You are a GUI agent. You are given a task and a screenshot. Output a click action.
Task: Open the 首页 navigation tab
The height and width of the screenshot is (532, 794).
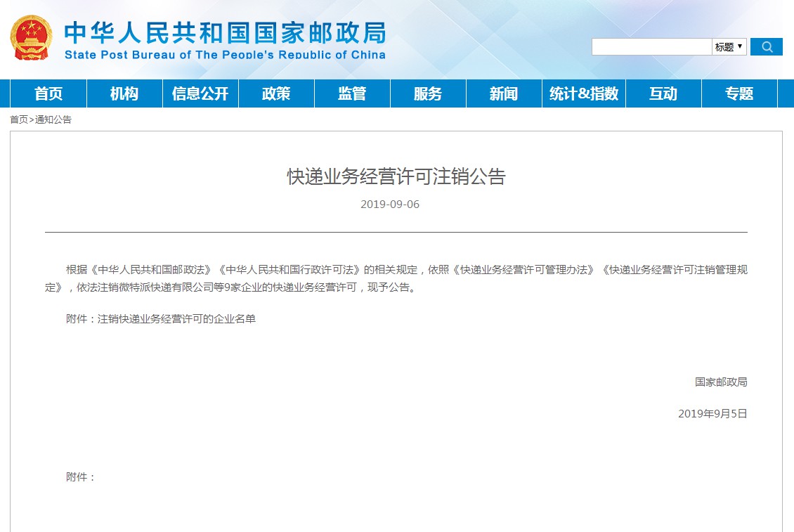(x=48, y=93)
